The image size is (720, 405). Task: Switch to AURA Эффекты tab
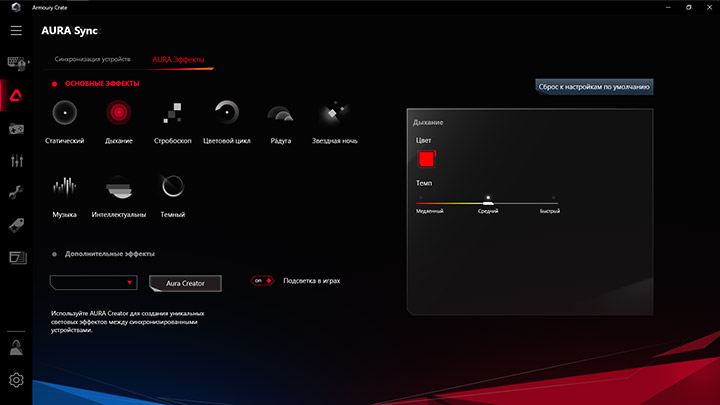(178, 60)
